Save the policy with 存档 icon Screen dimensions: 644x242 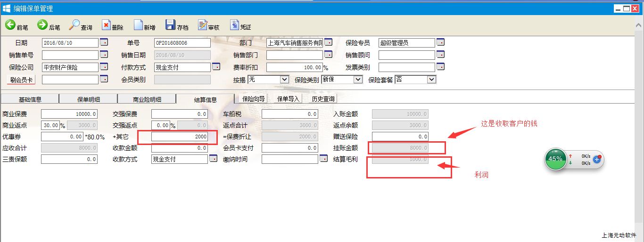coord(170,25)
